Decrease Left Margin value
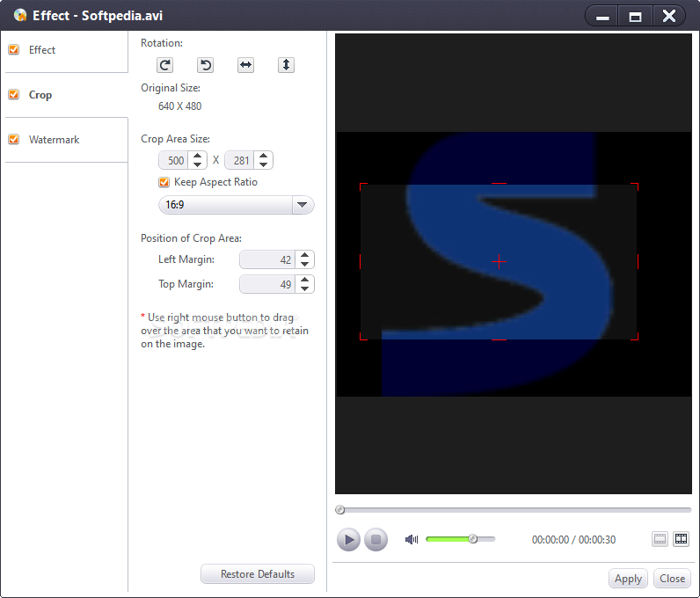Viewport: 700px width, 598px height. pos(304,265)
